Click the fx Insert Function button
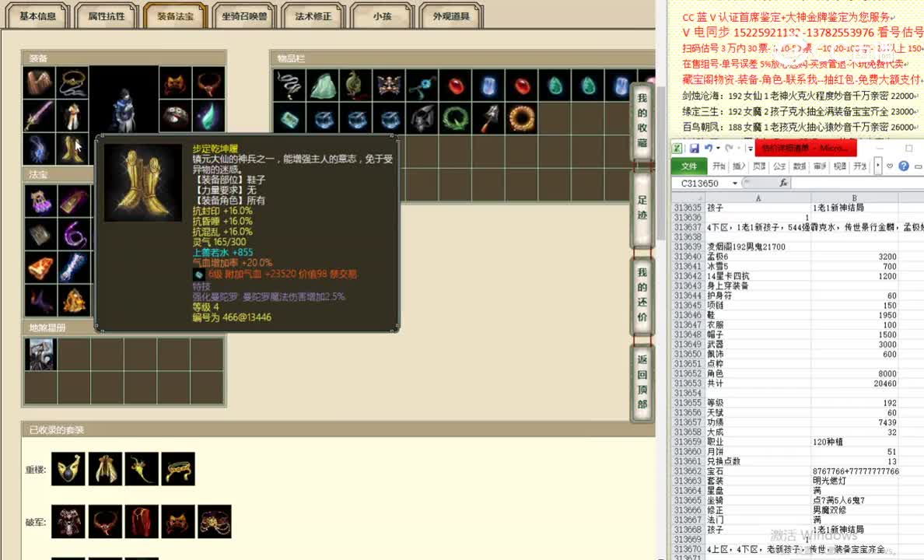924x560 pixels. click(783, 184)
